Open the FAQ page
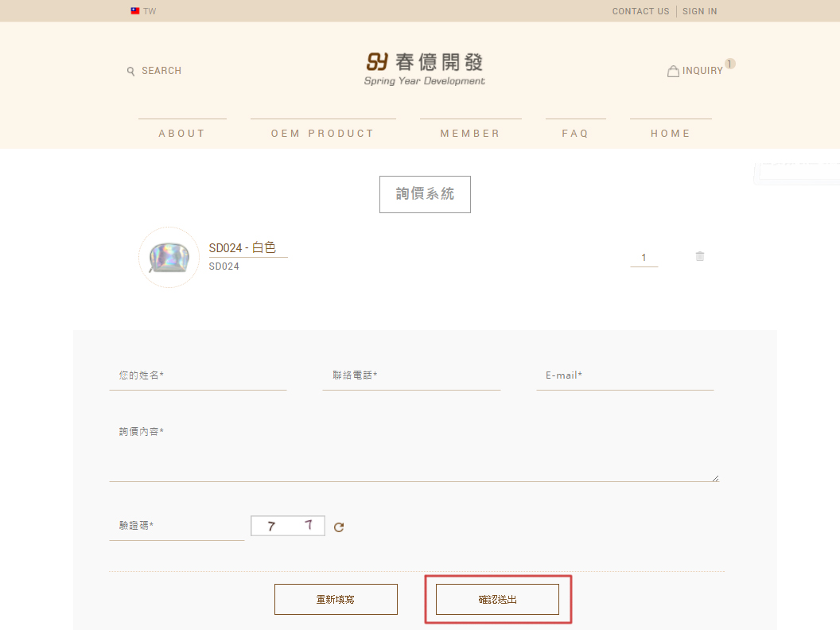 coord(575,133)
